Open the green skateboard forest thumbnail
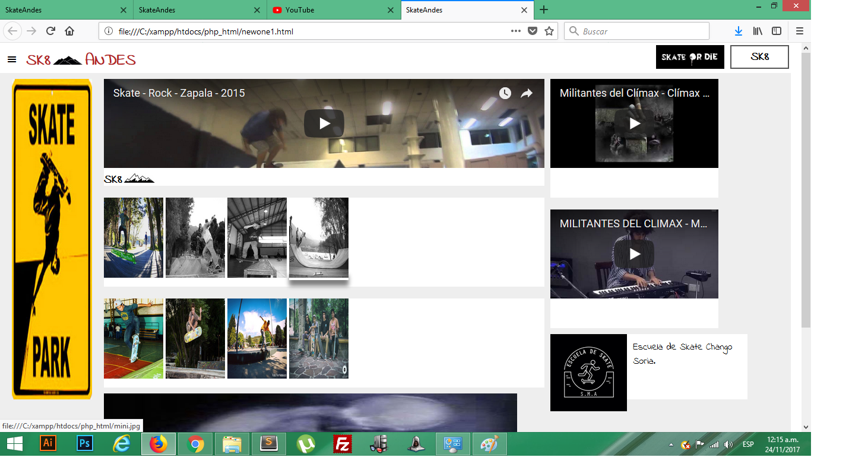868x470 pixels. click(134, 237)
